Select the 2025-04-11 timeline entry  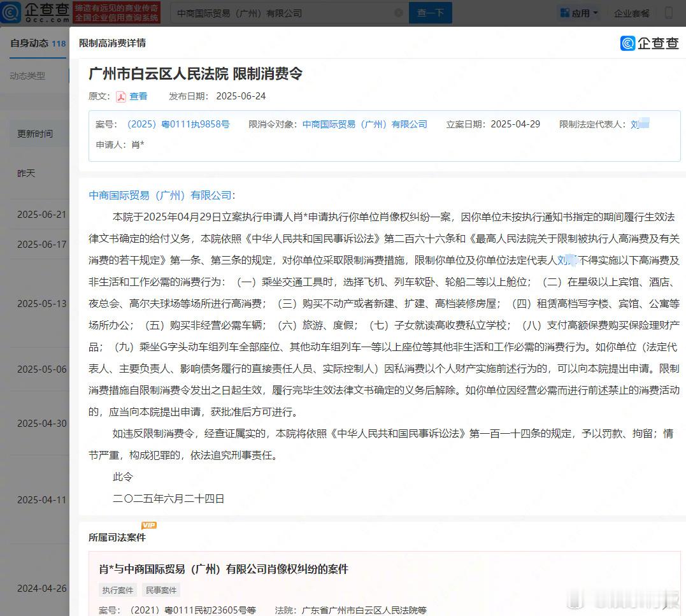(x=41, y=500)
